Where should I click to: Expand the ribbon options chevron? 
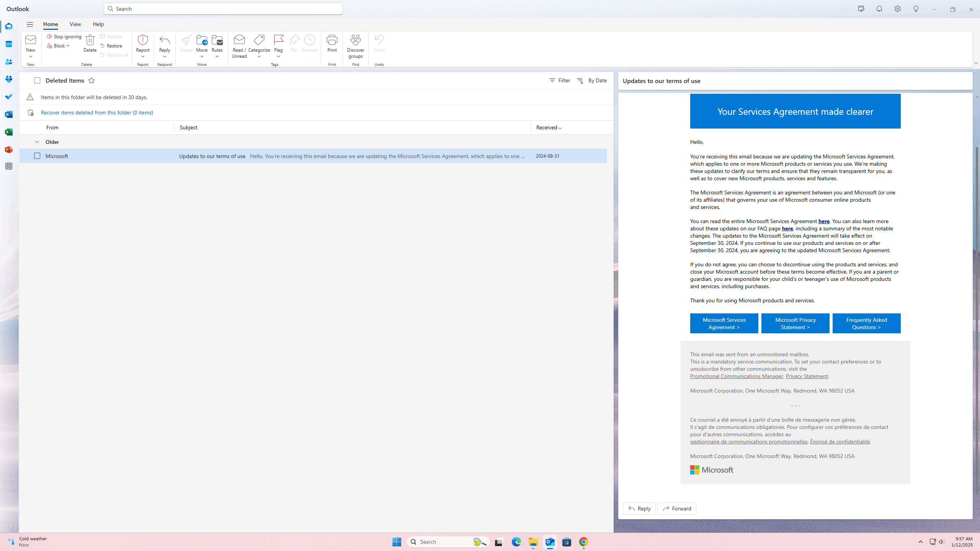click(976, 63)
